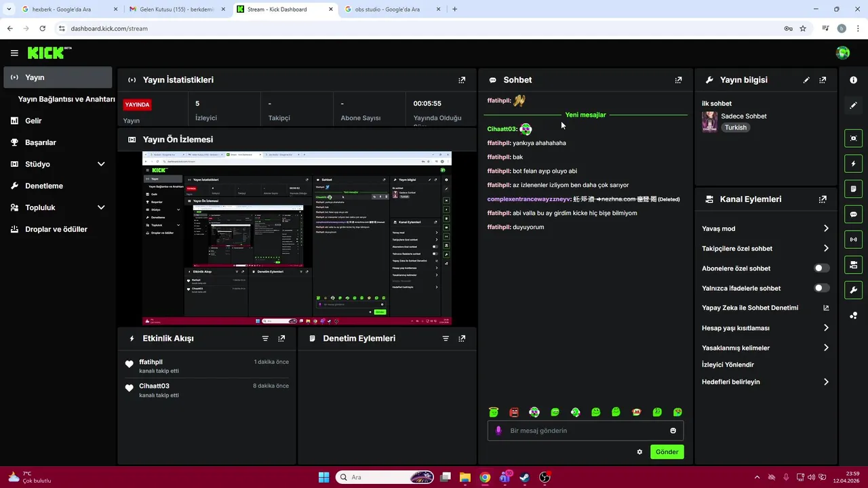Toggle the chat bubble widget icon in right rail
Screen dimensions: 868x488
point(853,214)
